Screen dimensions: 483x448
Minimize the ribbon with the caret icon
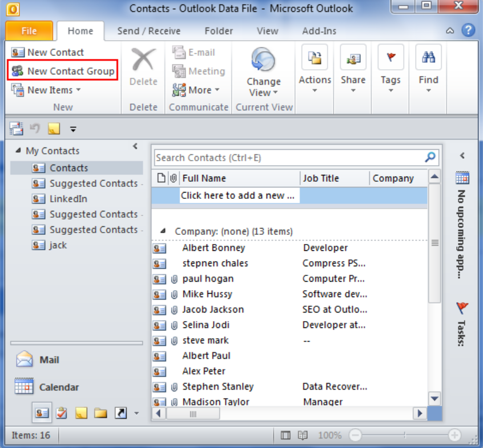click(x=450, y=31)
